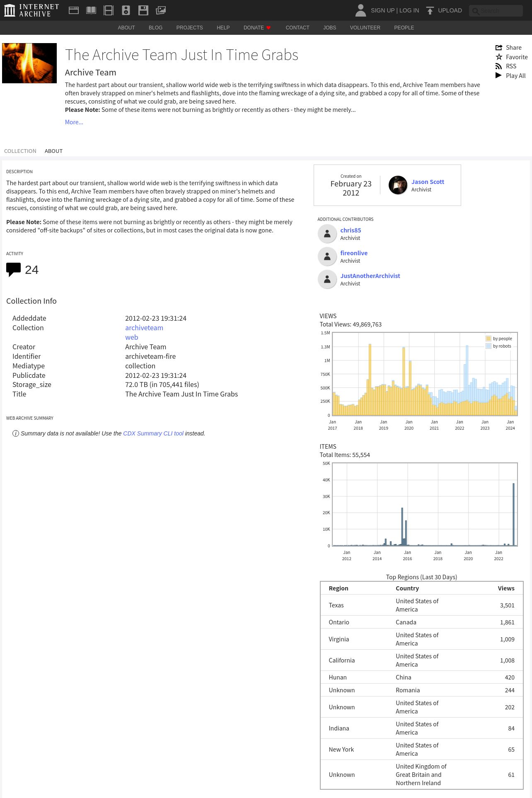Click the Hunan region row
This screenshot has width=532, height=798.
421,677
